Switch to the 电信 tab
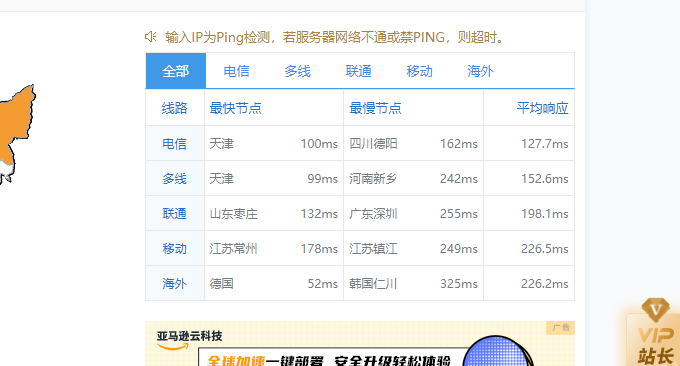680x366 pixels. click(236, 71)
